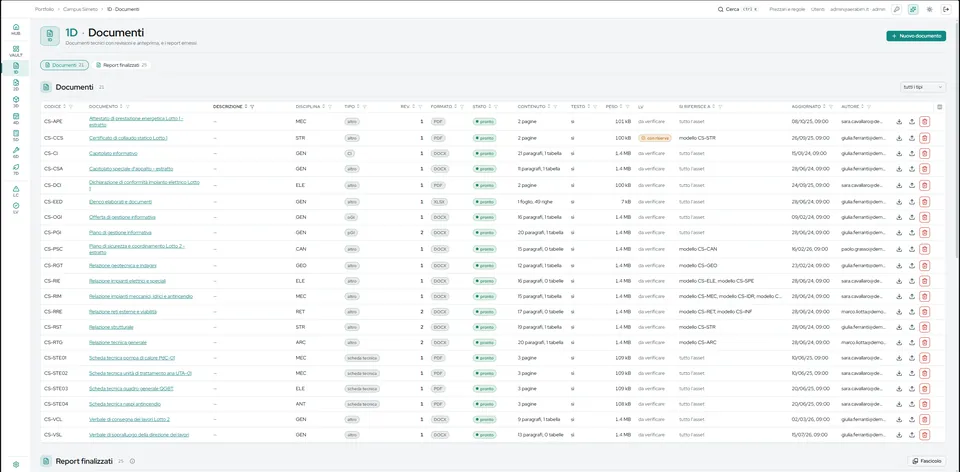Download the CS-APE document
960x472 pixels.
[899, 121]
